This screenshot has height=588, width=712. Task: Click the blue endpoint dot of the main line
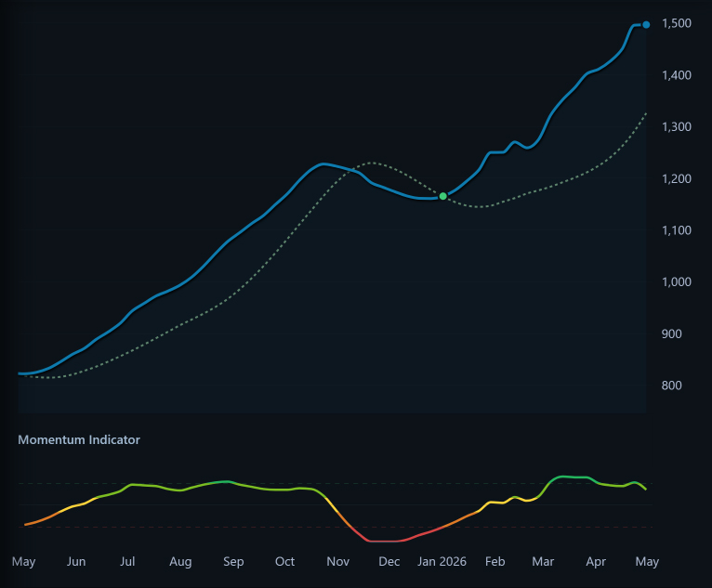click(x=646, y=24)
